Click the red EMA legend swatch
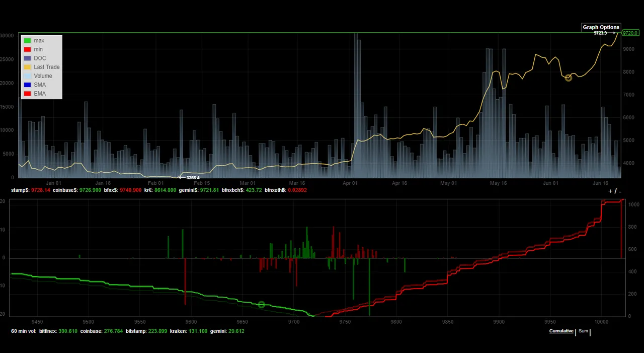 click(28, 94)
